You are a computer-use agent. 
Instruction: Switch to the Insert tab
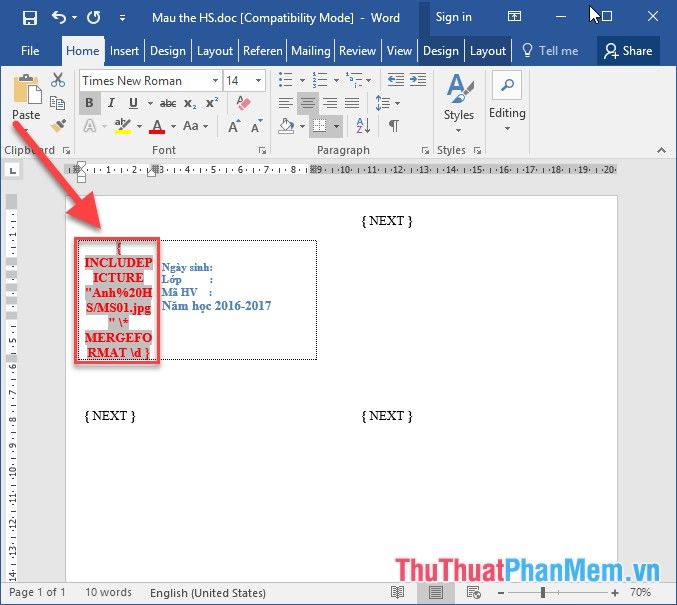[125, 51]
